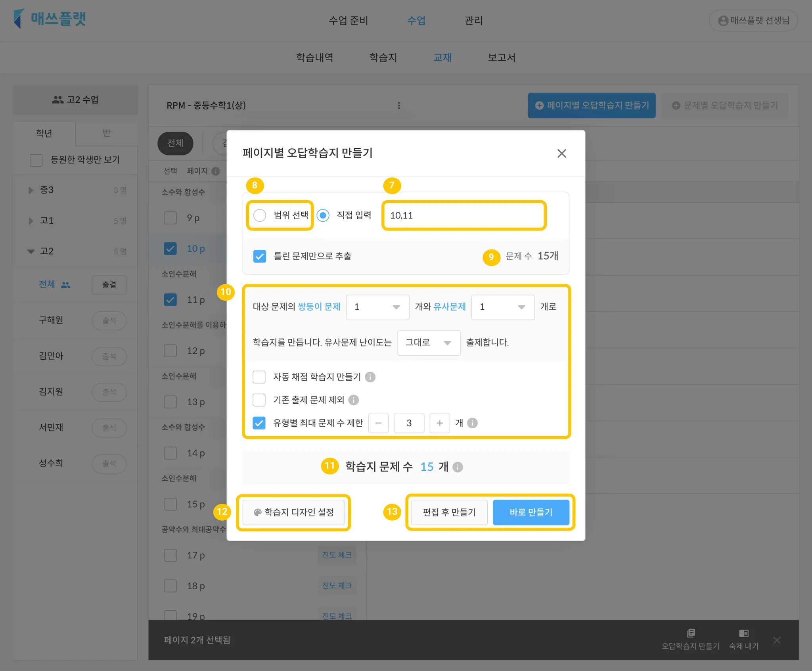This screenshot has width=812, height=671.
Task: Click the page number input field
Action: [x=464, y=215]
